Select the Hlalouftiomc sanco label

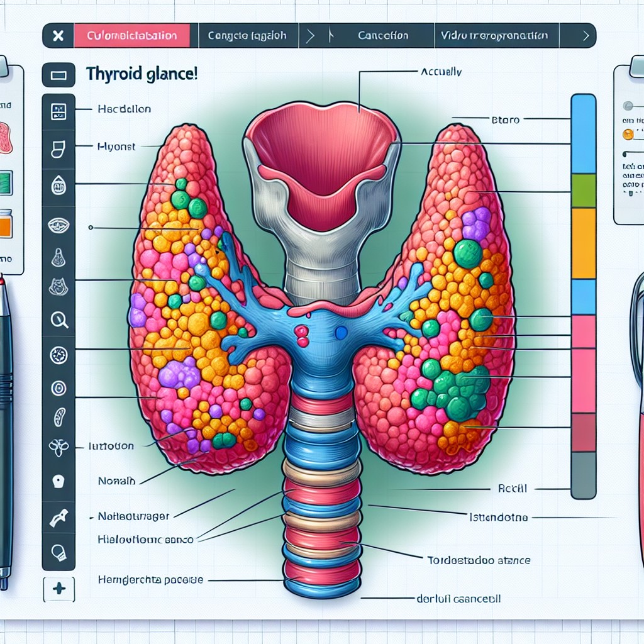pyautogui.click(x=145, y=539)
